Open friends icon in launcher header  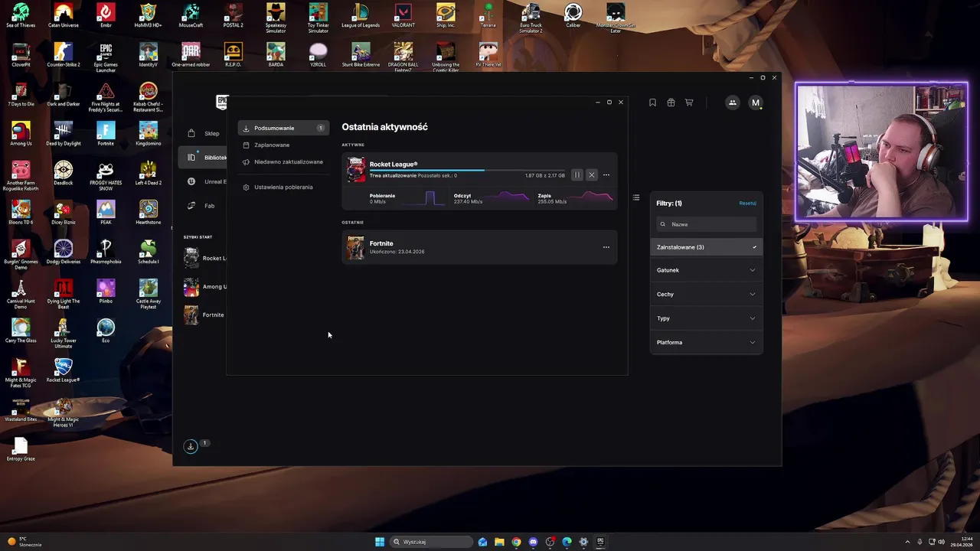tap(732, 103)
